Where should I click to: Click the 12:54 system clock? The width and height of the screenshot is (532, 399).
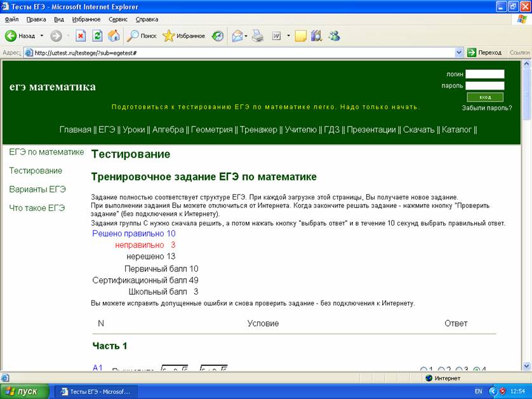point(517,391)
